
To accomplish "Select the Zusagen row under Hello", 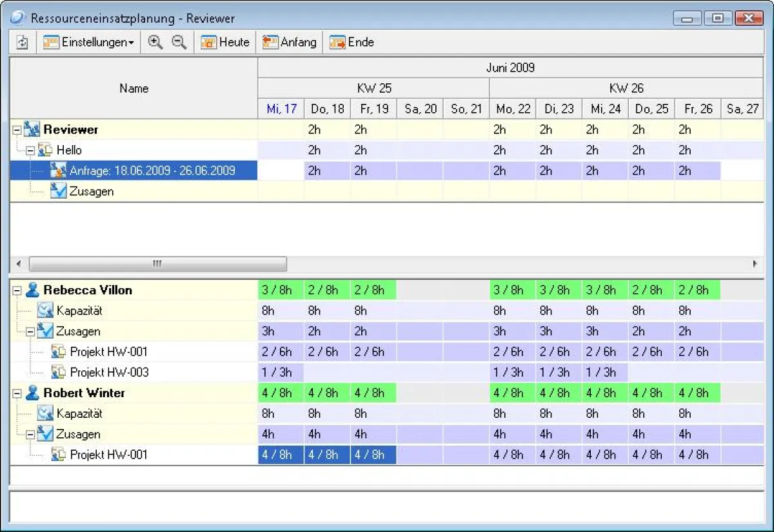I will point(91,192).
